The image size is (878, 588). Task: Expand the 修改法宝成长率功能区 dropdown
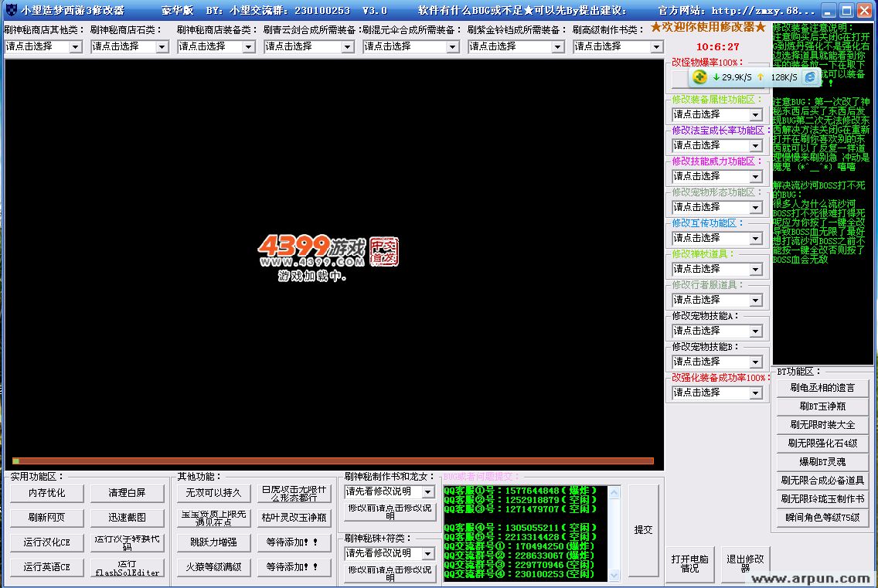(x=717, y=145)
